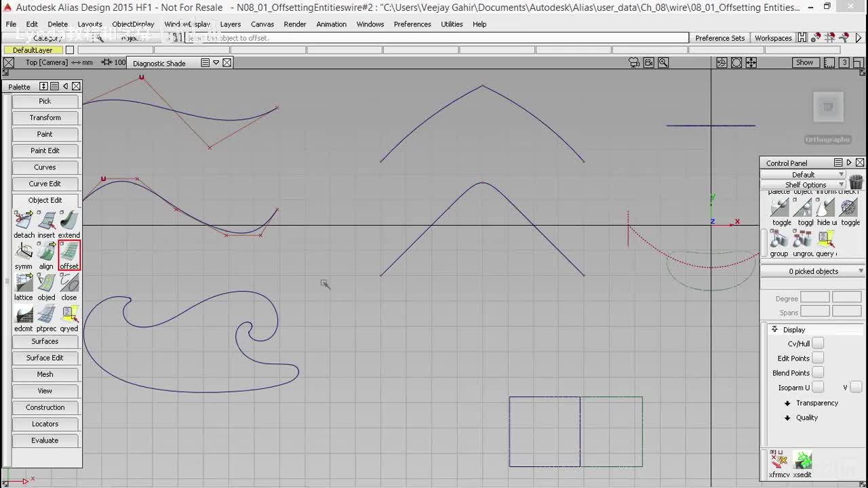
Task: Open the Utilities menu
Action: coord(452,24)
